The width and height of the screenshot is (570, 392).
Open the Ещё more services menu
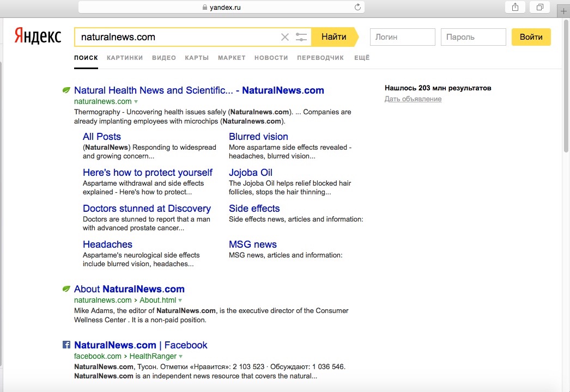click(x=361, y=58)
